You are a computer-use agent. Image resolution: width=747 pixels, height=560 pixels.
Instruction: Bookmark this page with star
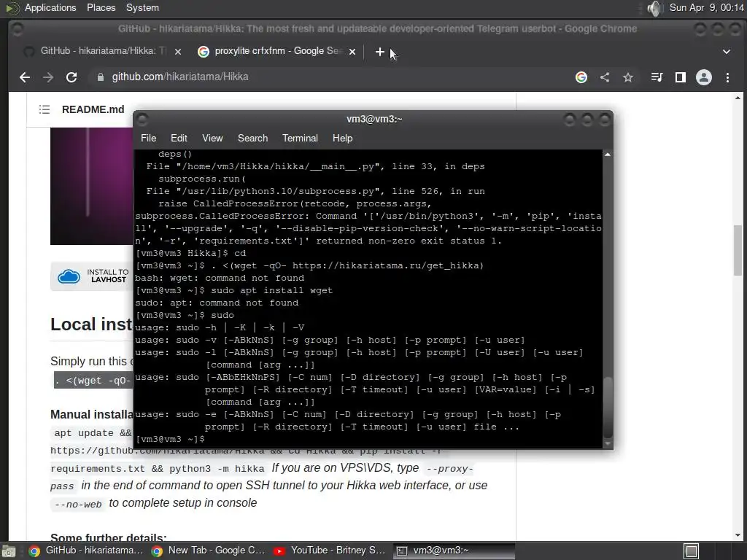[628, 77]
